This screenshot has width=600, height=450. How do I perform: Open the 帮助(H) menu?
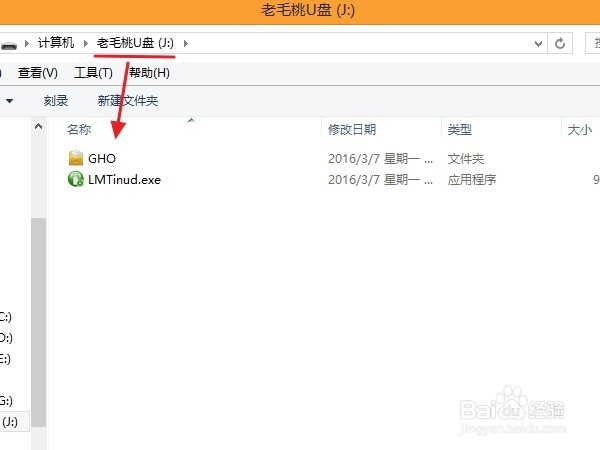150,73
